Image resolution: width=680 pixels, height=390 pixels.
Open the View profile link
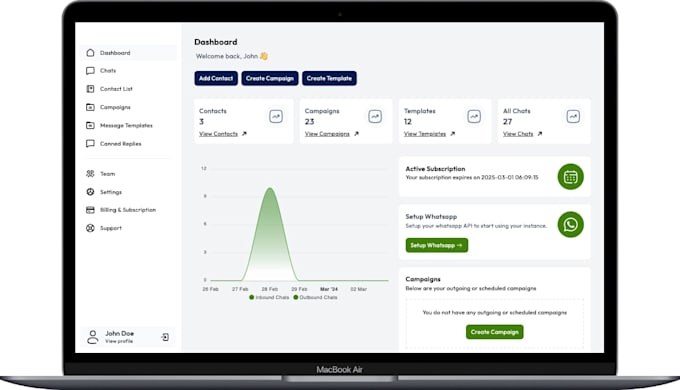pyautogui.click(x=119, y=341)
